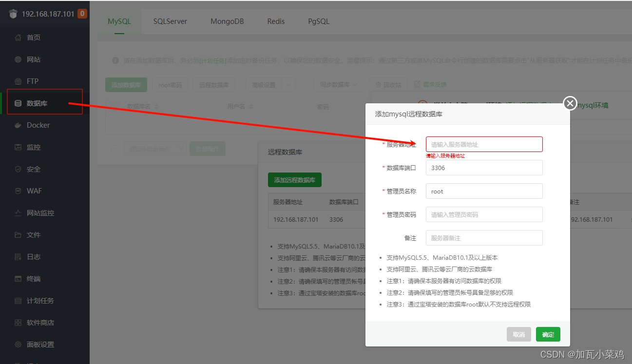Click the 添加数据库 button

pos(126,85)
